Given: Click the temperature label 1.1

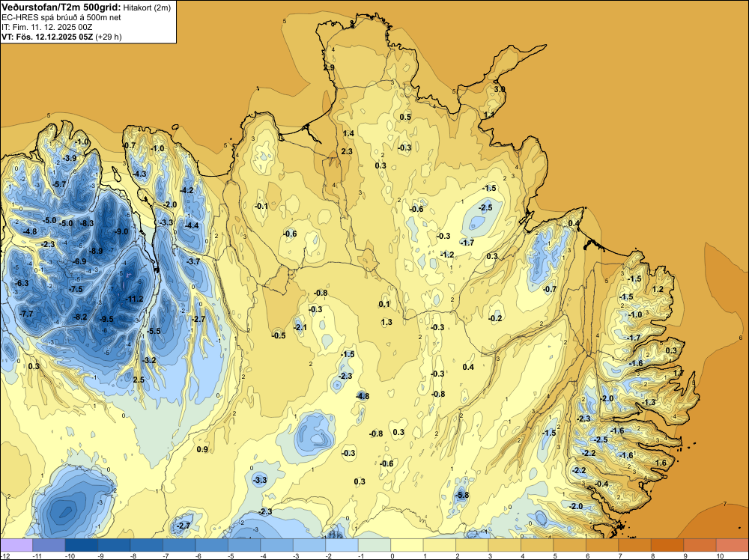Looking at the screenshot, I should click(x=489, y=115).
